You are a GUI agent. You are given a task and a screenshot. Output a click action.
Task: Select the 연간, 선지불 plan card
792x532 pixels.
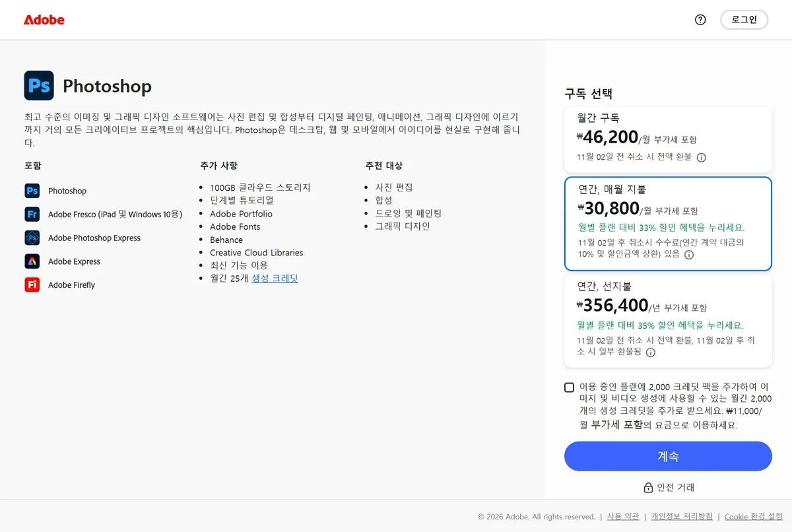click(x=668, y=321)
